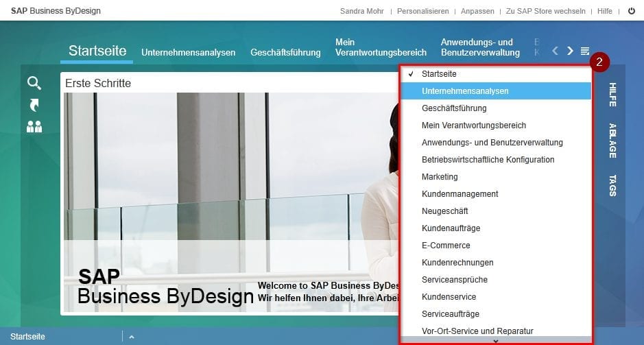This screenshot has height=345, width=644.
Task: Click the Startseite label in bottom bar
Action: click(27, 337)
